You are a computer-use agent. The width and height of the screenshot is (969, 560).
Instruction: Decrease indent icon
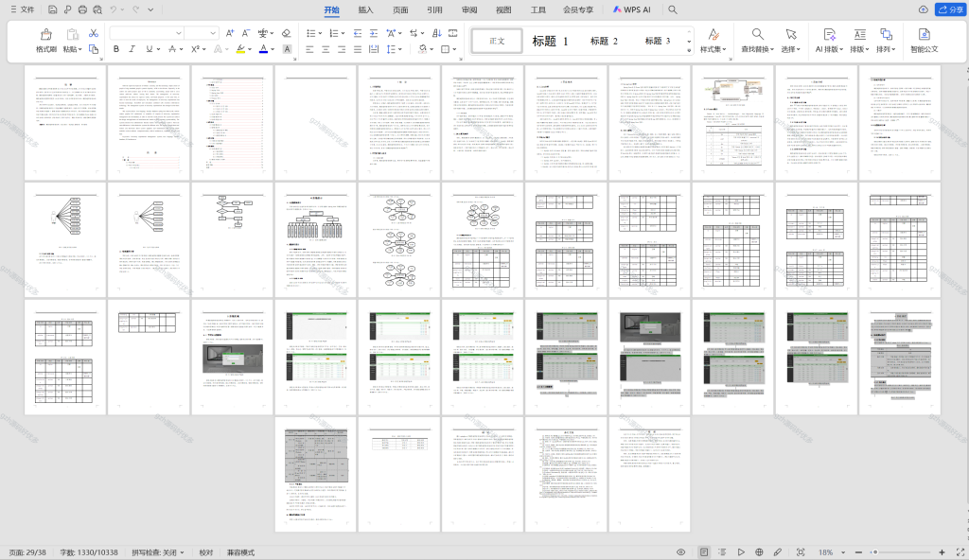pyautogui.click(x=357, y=33)
